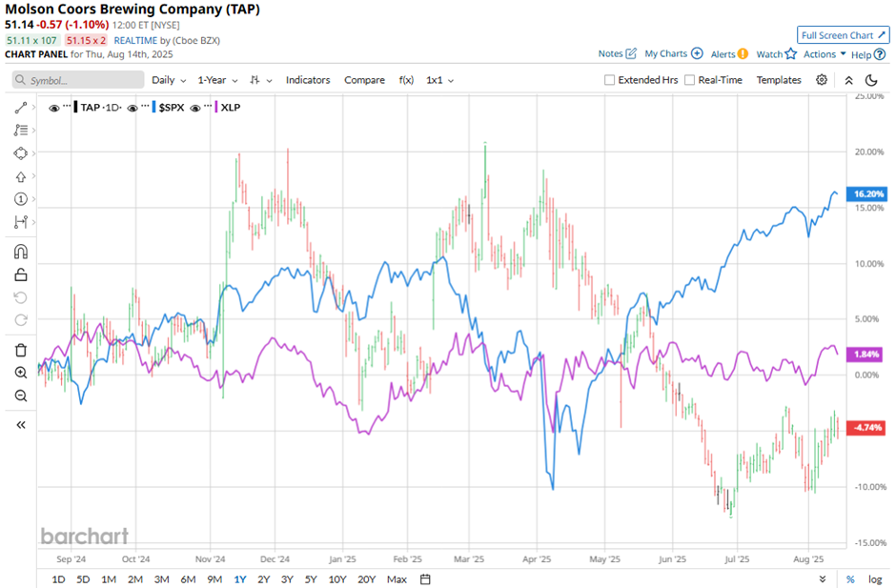Add to watchlist with star icon

[x=791, y=53]
